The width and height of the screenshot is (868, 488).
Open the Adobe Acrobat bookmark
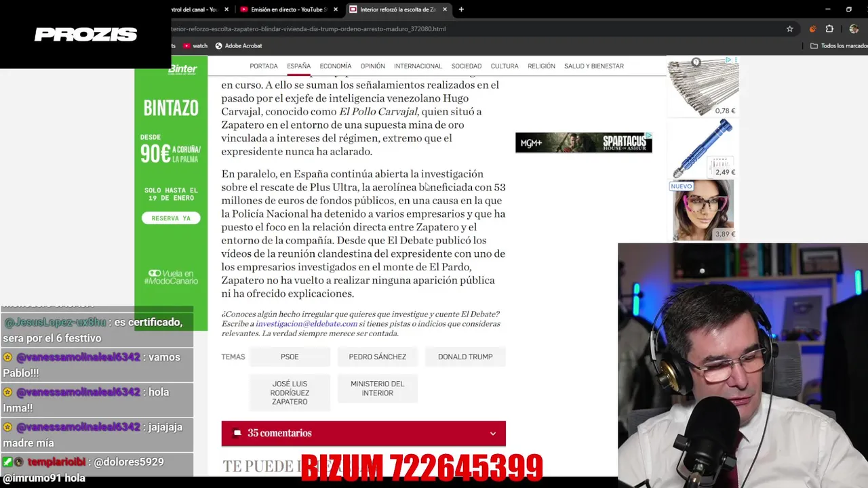pyautogui.click(x=239, y=45)
